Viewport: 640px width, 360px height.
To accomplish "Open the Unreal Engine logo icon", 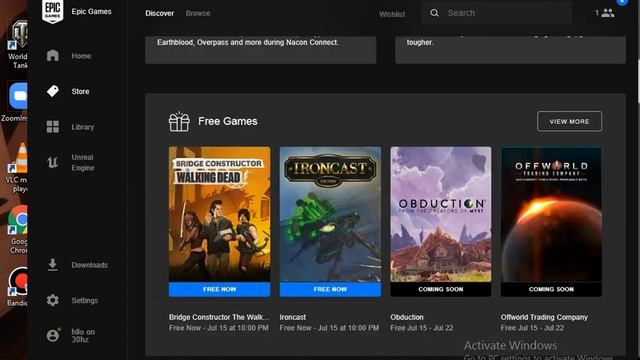I will pyautogui.click(x=53, y=162).
